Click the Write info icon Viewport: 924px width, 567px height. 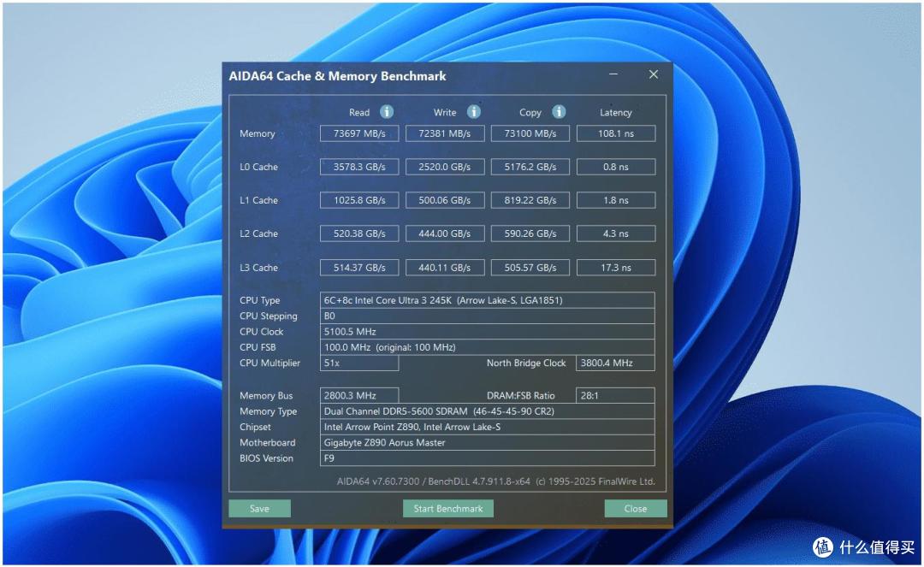[x=474, y=111]
